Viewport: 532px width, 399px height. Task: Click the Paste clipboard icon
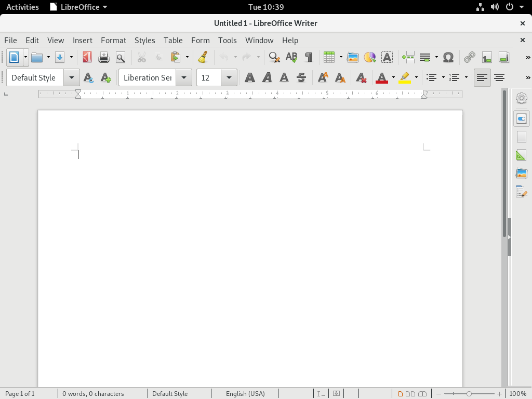[176, 57]
